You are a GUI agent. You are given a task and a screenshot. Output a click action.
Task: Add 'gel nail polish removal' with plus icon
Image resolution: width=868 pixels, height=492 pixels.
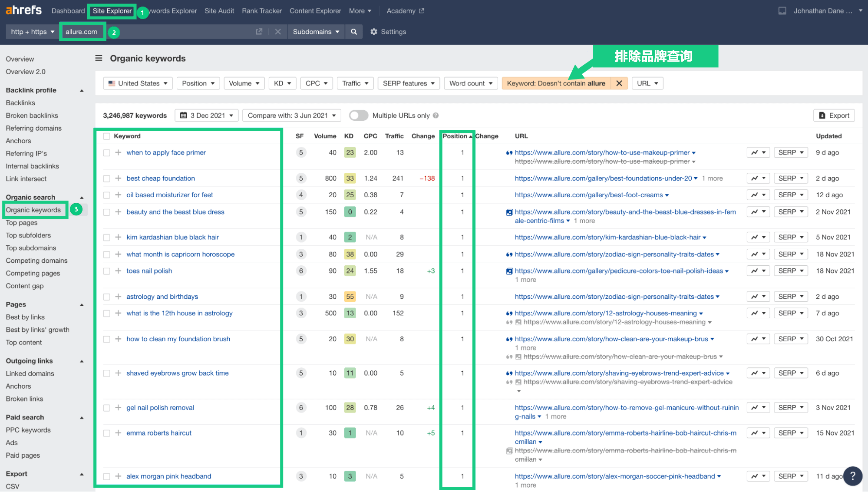[118, 408]
